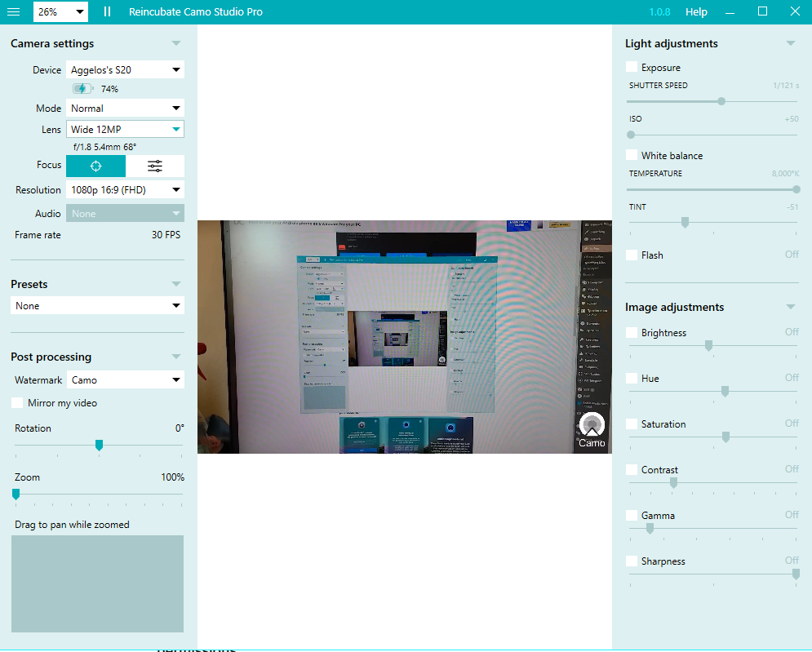Click the Contrast slider handle
The height and width of the screenshot is (652, 812).
674,482
